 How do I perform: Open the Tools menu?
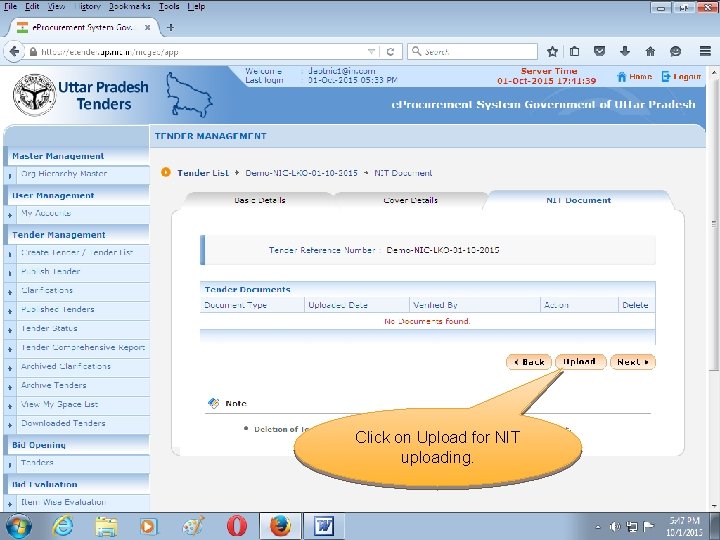169,6
